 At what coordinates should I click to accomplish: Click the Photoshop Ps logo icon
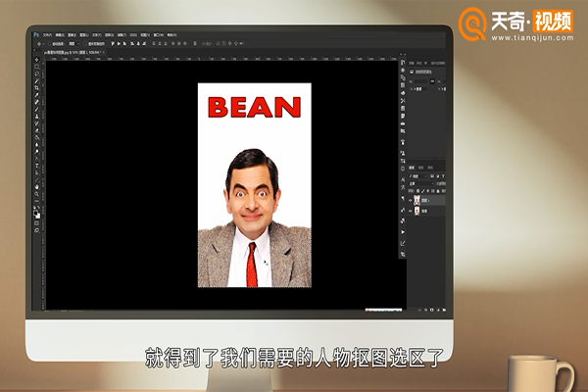point(36,35)
